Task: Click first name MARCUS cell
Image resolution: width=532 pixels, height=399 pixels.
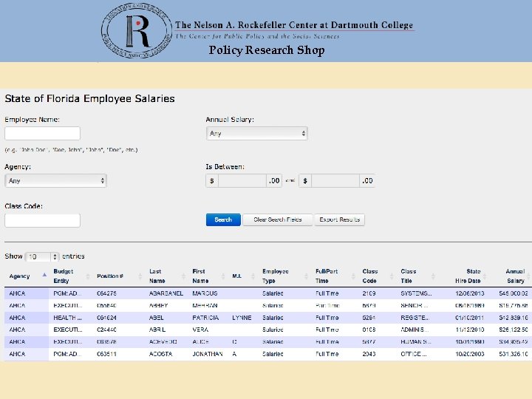Action: [205, 293]
